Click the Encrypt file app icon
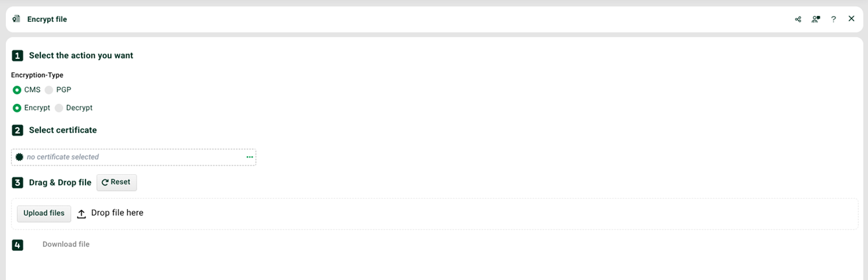Screen dimensions: 868x280 coord(17,19)
